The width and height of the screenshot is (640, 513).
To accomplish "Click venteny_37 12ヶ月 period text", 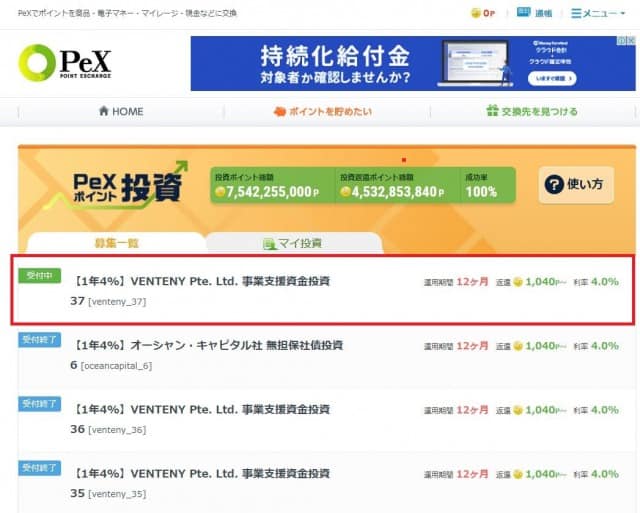I will click(472, 282).
